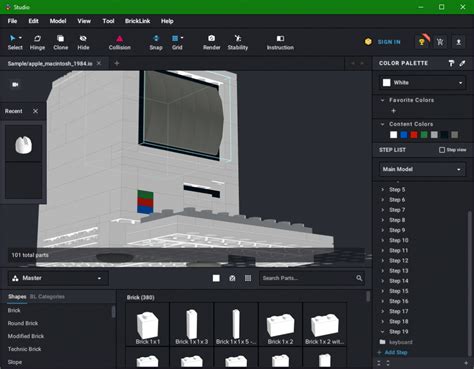This screenshot has width=474, height=369.
Task: Click the paint roller icon
Action: [451, 63]
